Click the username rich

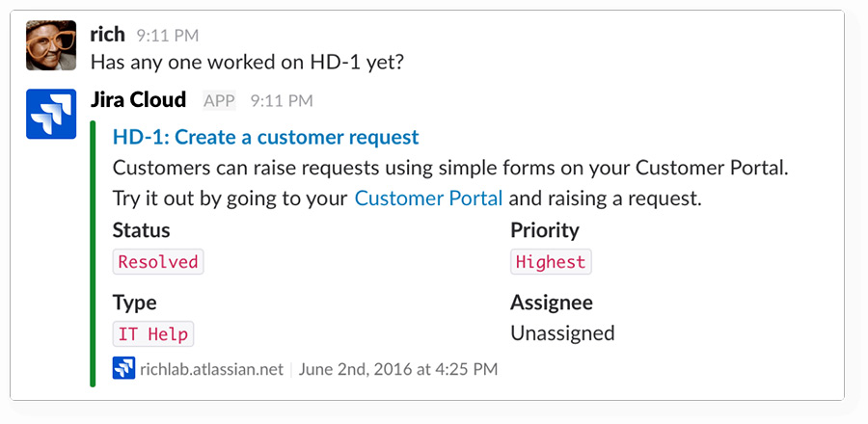[x=107, y=35]
